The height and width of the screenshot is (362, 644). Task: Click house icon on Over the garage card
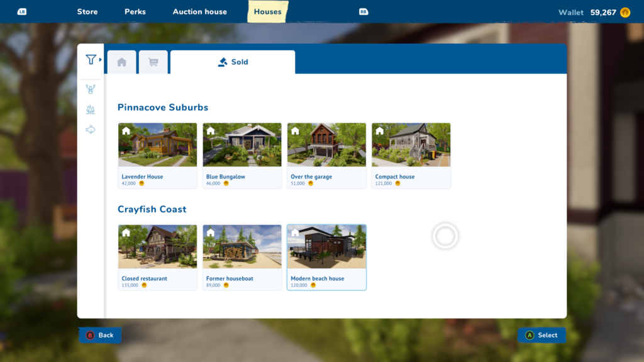tap(296, 131)
